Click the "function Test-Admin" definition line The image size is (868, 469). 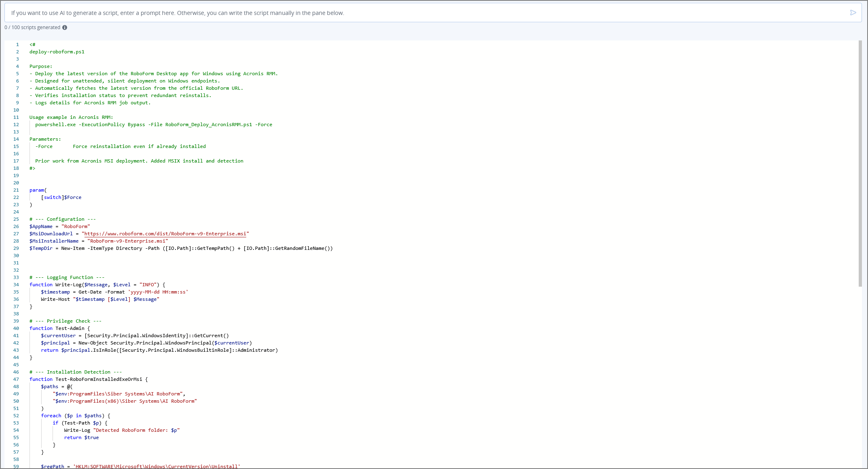click(x=60, y=328)
